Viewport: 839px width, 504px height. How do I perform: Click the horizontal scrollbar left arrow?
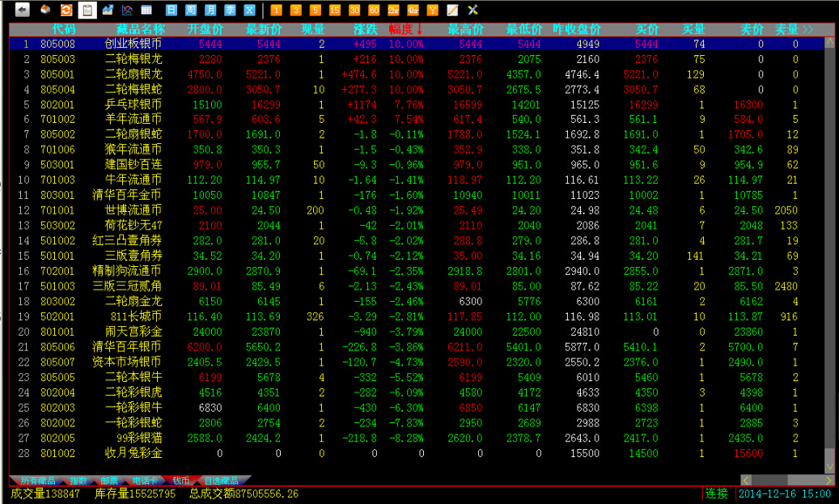click(747, 480)
